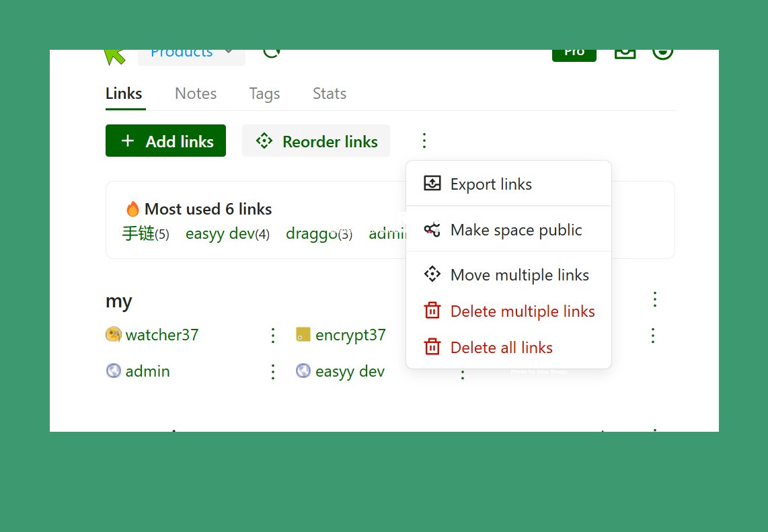The height and width of the screenshot is (532, 768).
Task: Choose Make space public
Action: 508,229
